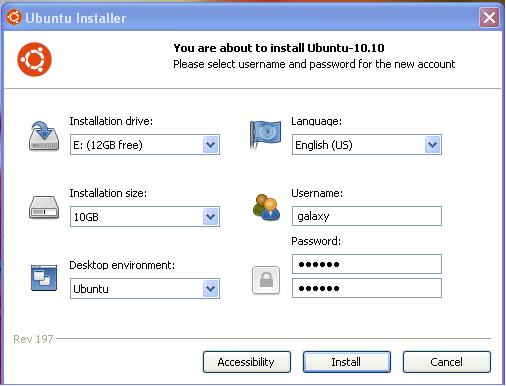This screenshot has height=386, width=506.
Task: Open the Language dropdown showing English (US)
Action: pyautogui.click(x=367, y=145)
